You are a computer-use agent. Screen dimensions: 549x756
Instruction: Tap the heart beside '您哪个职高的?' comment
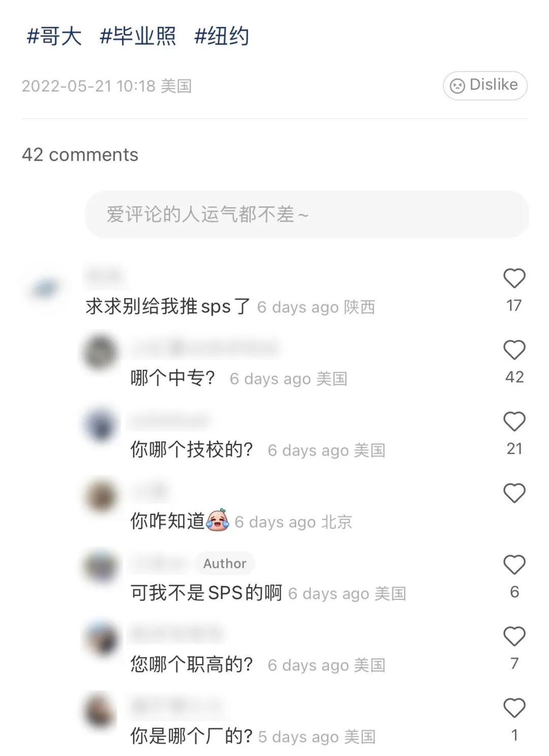[x=514, y=637]
